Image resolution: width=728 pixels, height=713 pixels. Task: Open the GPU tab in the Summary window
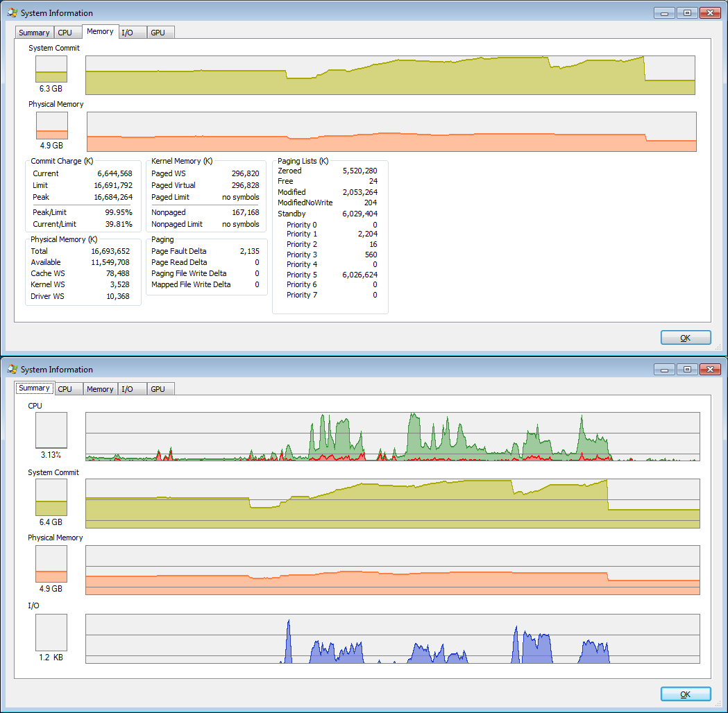pos(158,389)
